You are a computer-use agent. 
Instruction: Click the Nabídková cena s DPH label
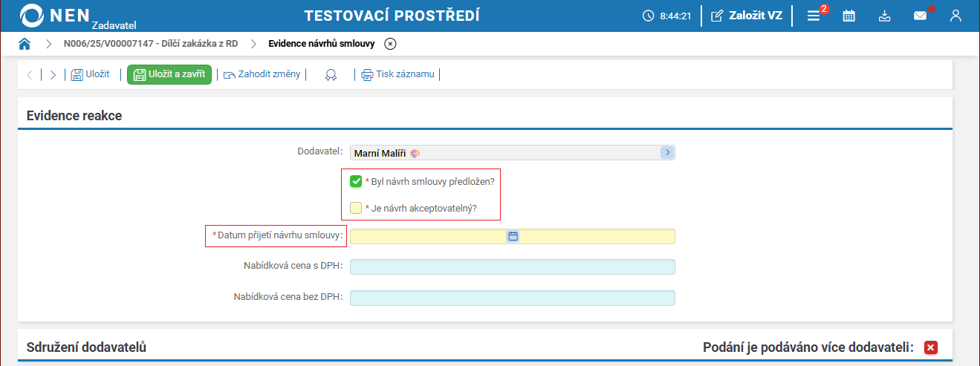click(293, 266)
